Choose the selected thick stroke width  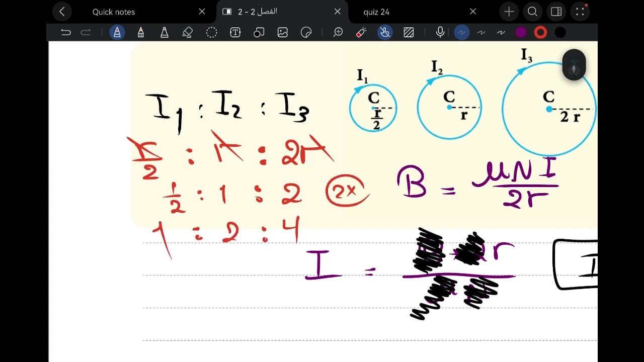point(461,33)
